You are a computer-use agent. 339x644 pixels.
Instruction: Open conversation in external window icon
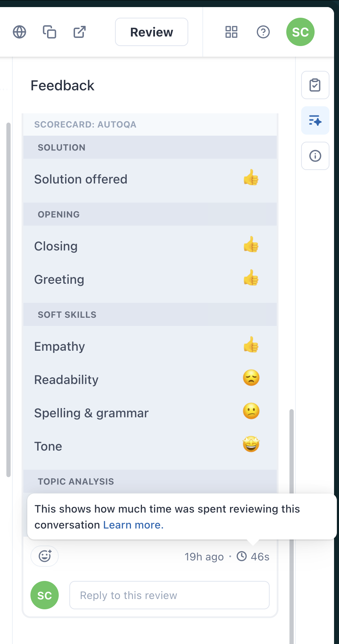(80, 32)
